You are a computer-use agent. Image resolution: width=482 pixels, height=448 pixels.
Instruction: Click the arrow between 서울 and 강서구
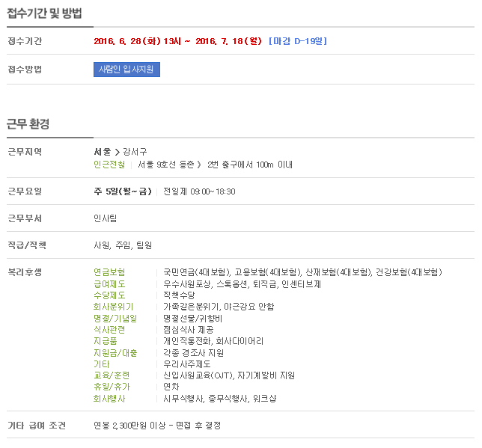point(117,152)
